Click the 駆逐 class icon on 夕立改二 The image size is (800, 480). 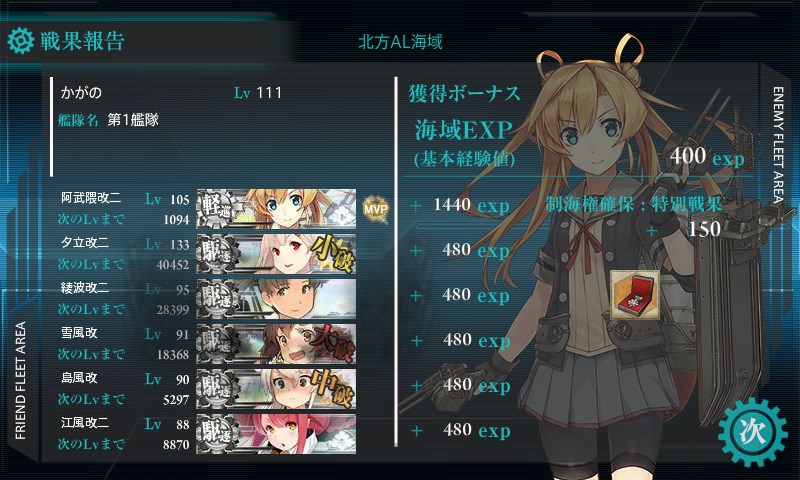coord(217,254)
